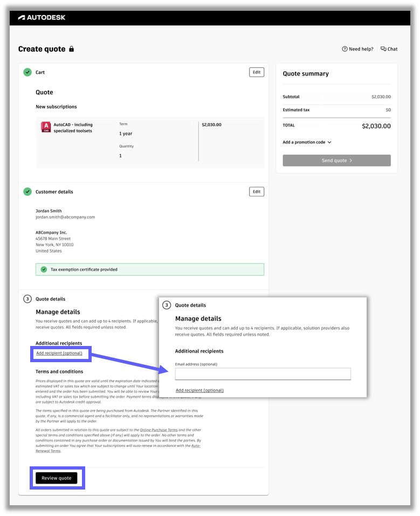This screenshot has width=420, height=516.
Task: Click the 'New subscriptions' label
Action: [56, 107]
